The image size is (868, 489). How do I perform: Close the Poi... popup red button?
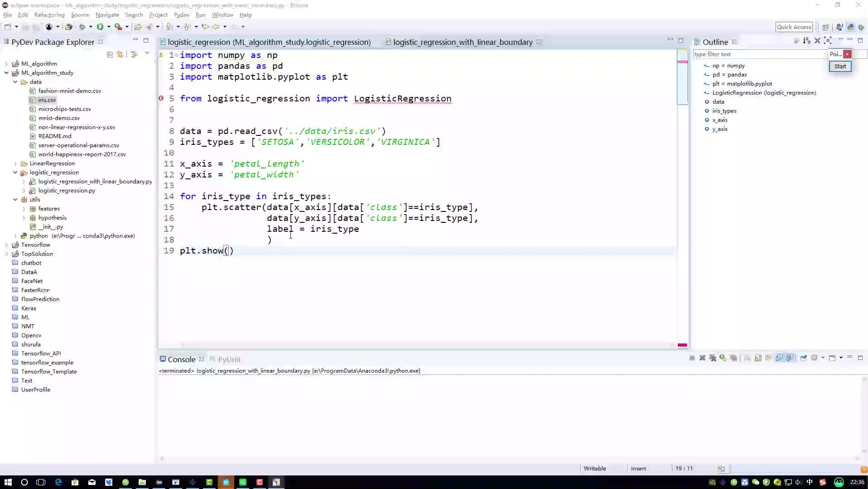tap(847, 54)
